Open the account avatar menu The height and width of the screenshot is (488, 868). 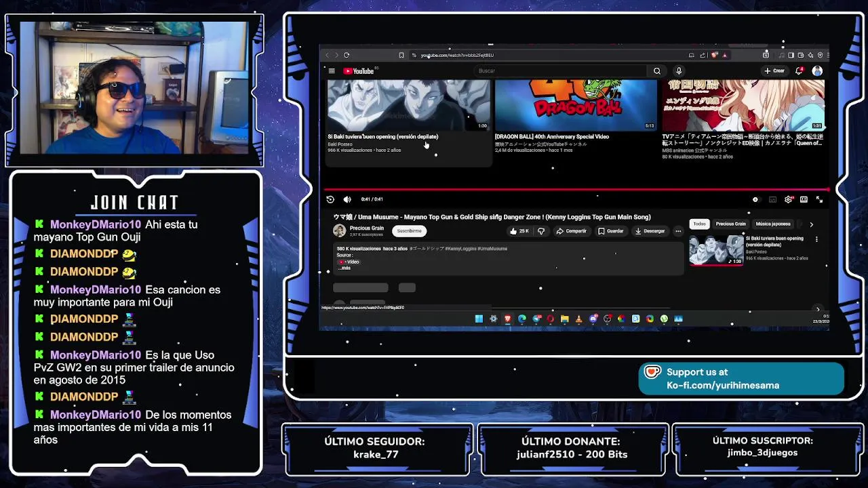coord(817,70)
